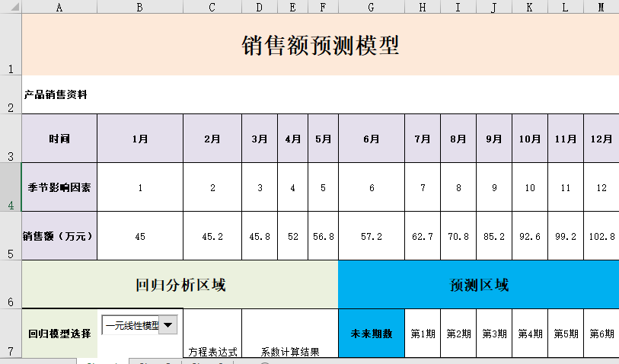
Task: Click the select-all corner of the sheet
Action: [11, 6]
